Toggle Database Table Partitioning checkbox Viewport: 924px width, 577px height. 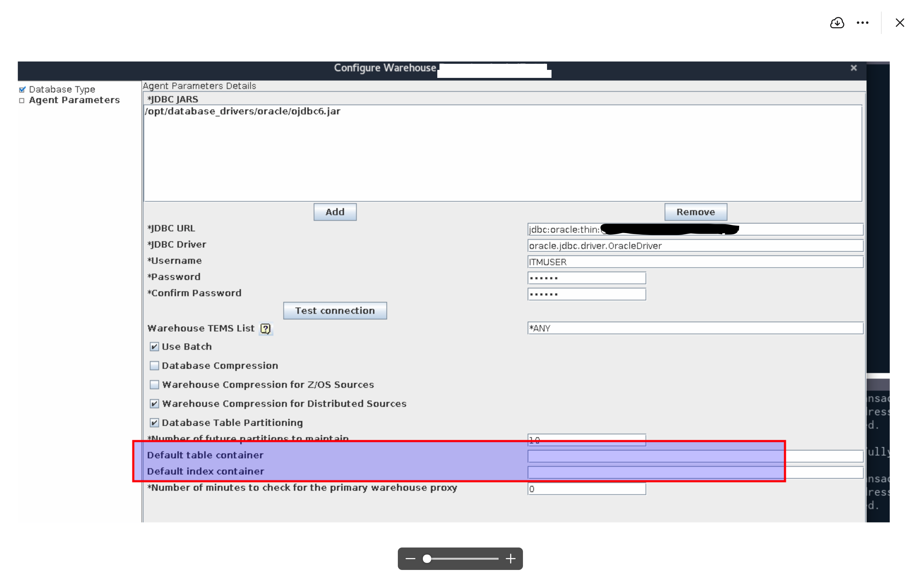(154, 423)
